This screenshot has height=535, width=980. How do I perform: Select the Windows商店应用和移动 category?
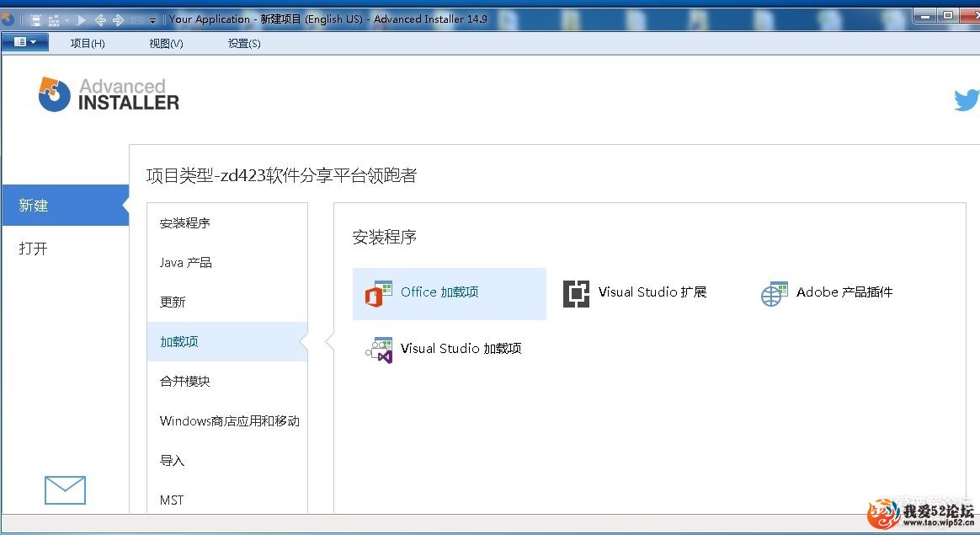coord(227,421)
